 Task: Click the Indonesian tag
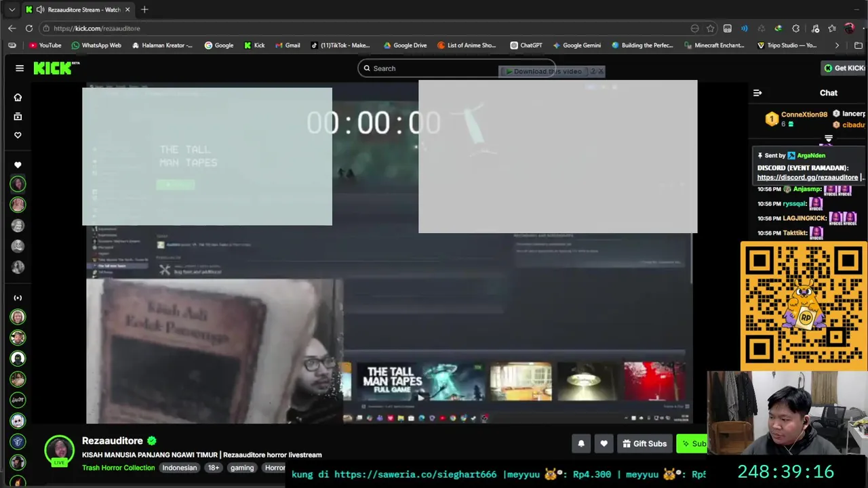pos(179,468)
